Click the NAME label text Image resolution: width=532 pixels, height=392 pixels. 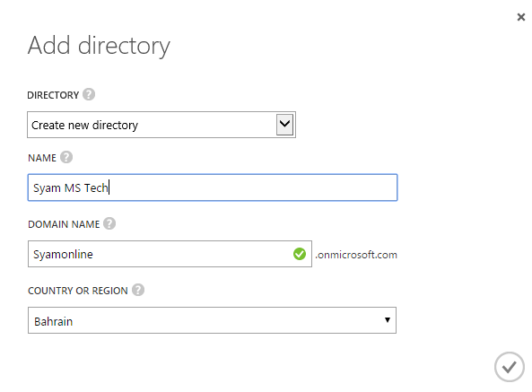coord(42,158)
